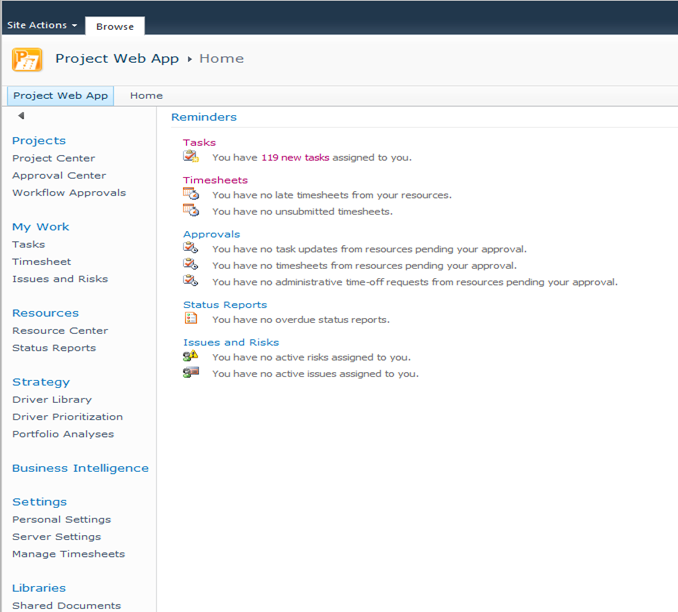Open Shared Documents library
This screenshot has height=612, width=678.
(x=66, y=605)
